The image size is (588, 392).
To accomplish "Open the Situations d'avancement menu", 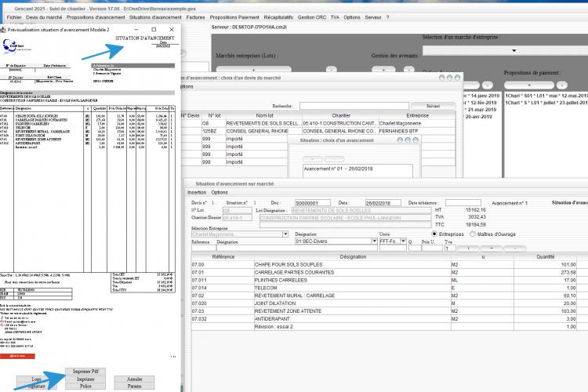I will (155, 17).
